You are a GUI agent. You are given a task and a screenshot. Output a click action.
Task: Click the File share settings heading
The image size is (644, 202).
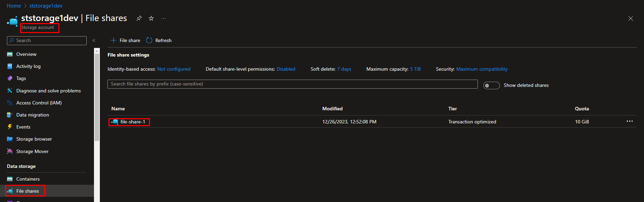[x=128, y=55]
